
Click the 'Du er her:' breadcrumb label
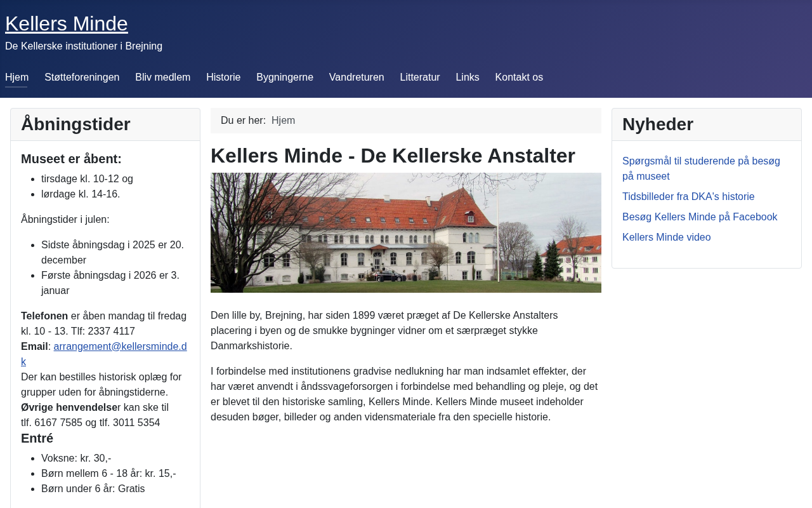click(243, 121)
